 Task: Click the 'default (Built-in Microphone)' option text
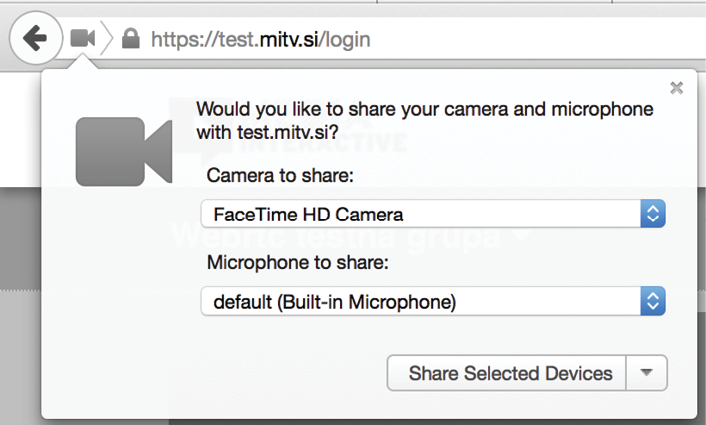tap(335, 300)
